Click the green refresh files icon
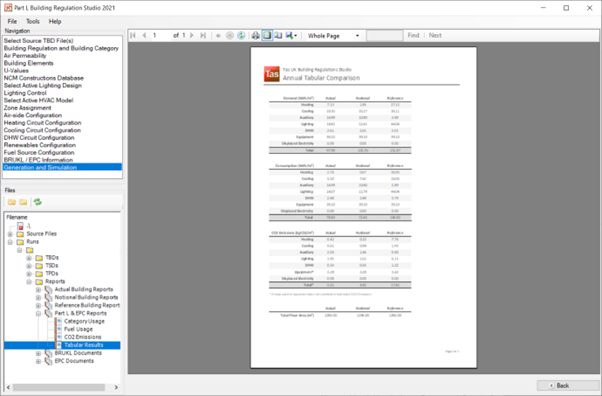 click(37, 202)
